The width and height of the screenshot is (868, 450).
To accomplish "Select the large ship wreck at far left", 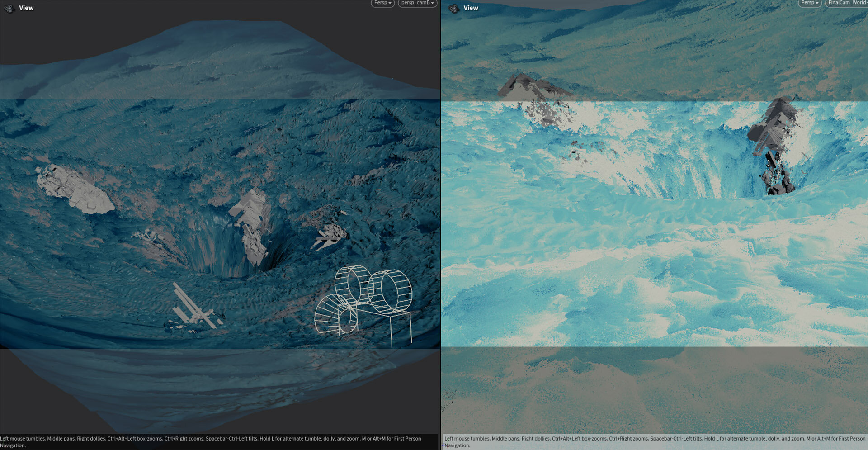I will coord(75,190).
